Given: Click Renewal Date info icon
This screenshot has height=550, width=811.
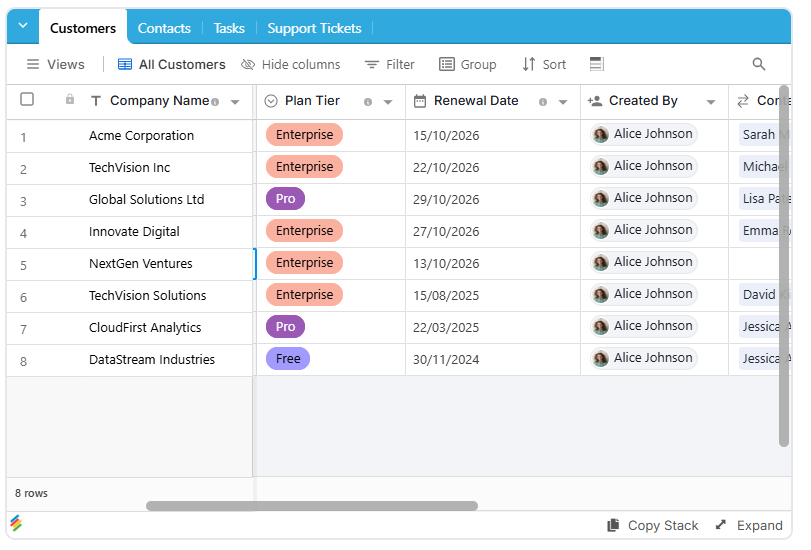Looking at the screenshot, I should [x=543, y=102].
